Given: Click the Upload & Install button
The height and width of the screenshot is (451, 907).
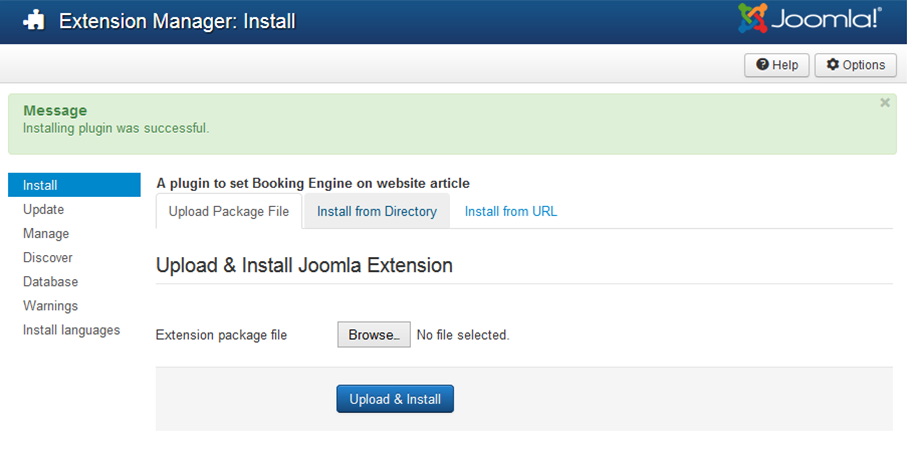Looking at the screenshot, I should [395, 399].
